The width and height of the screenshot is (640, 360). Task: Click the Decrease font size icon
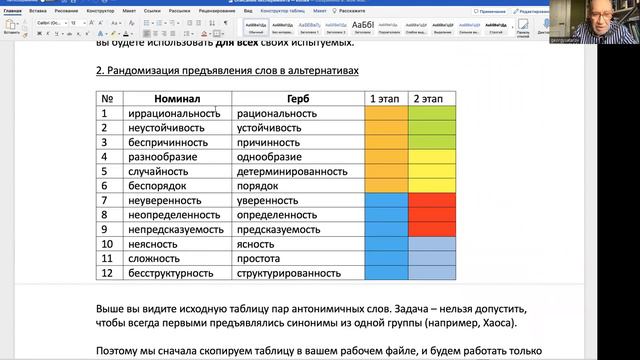[x=100, y=23]
